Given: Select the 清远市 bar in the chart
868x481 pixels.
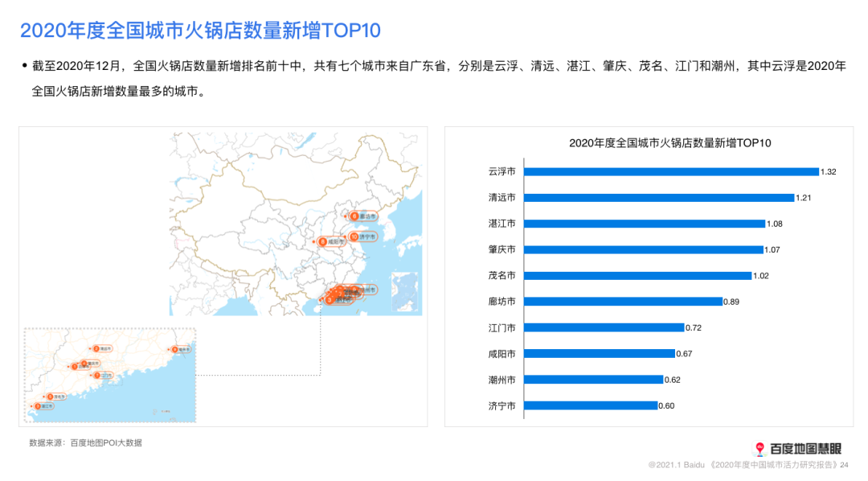Looking at the screenshot, I should click(658, 198).
